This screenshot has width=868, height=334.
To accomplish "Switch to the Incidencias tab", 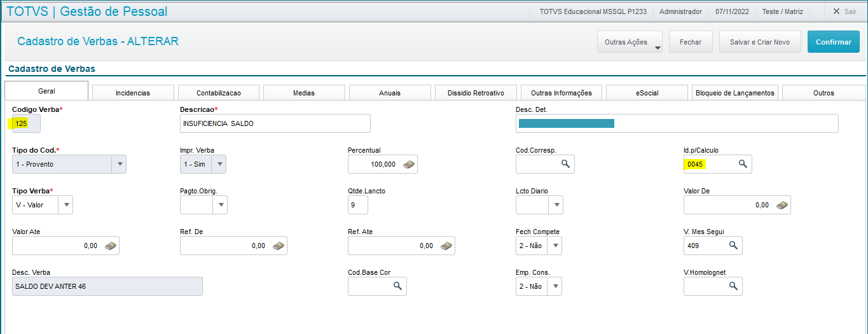I will pos(133,93).
